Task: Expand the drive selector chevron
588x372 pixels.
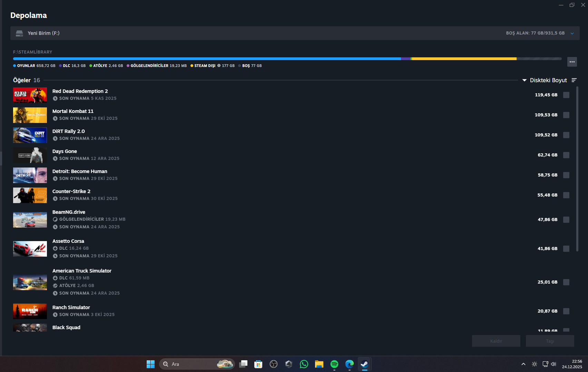Action: [572, 34]
